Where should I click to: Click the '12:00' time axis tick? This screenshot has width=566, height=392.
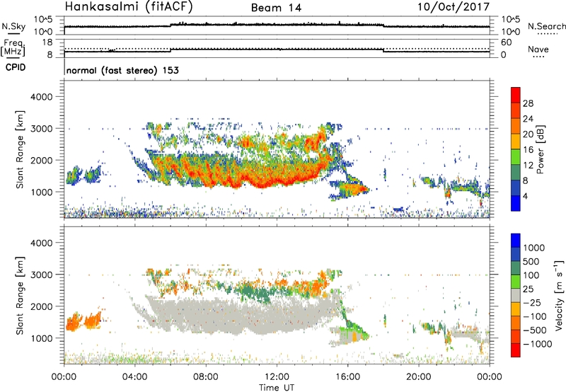pyautogui.click(x=277, y=377)
